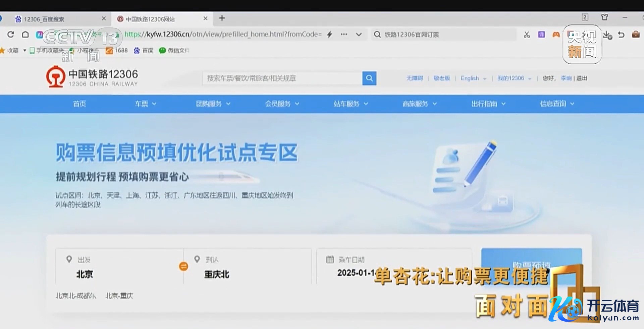Screen dimensions: 644x329
Task: Click the blue search magnifier button
Action: (x=369, y=78)
